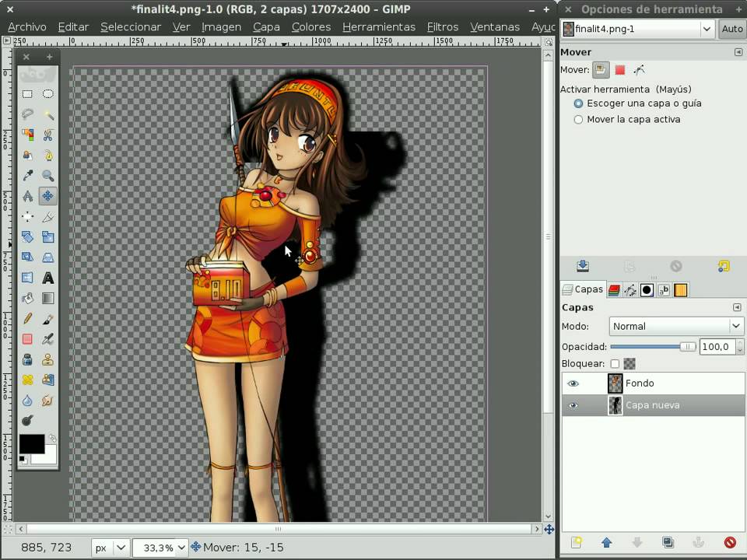Select the Airbrush tool
This screenshot has height=560, width=747.
pyautogui.click(x=47, y=339)
